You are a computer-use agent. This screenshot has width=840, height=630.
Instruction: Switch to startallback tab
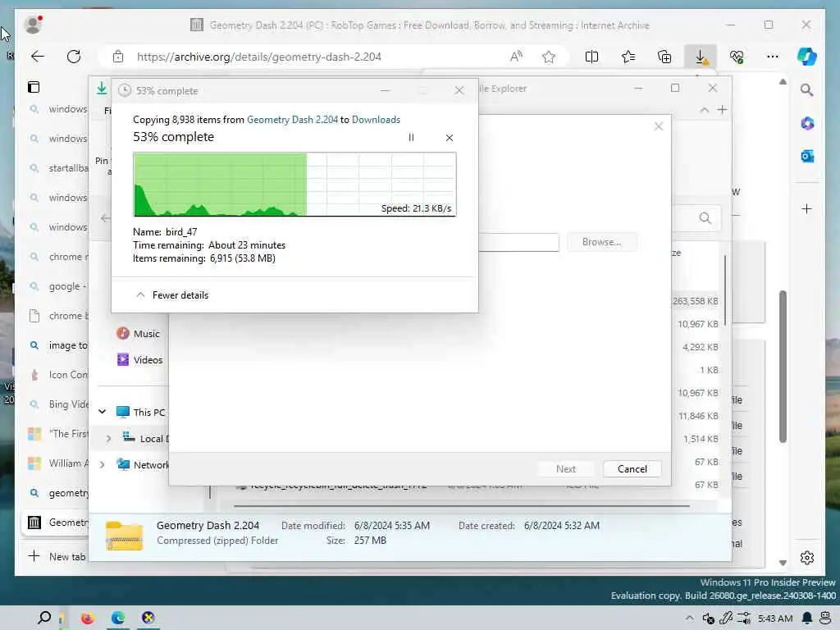pyautogui.click(x=57, y=168)
